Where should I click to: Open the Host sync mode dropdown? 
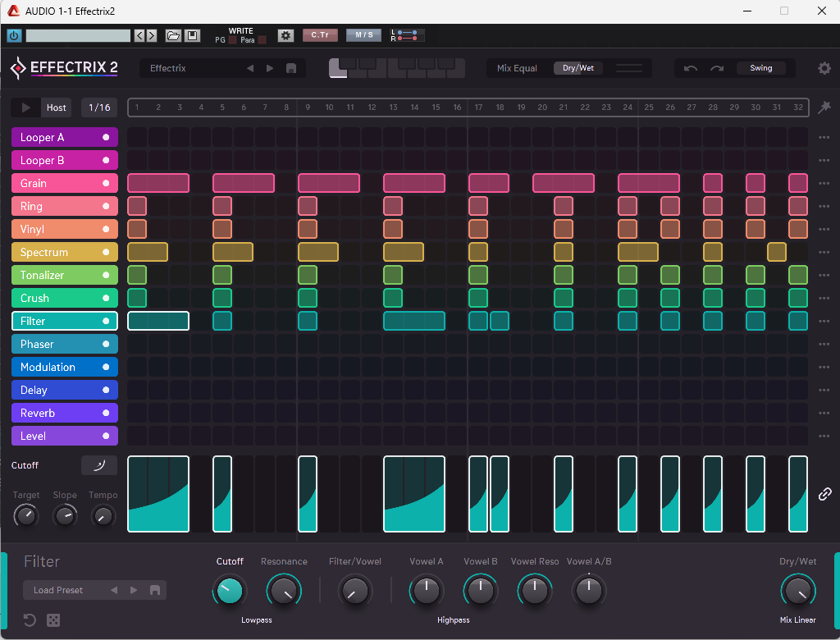[56, 107]
